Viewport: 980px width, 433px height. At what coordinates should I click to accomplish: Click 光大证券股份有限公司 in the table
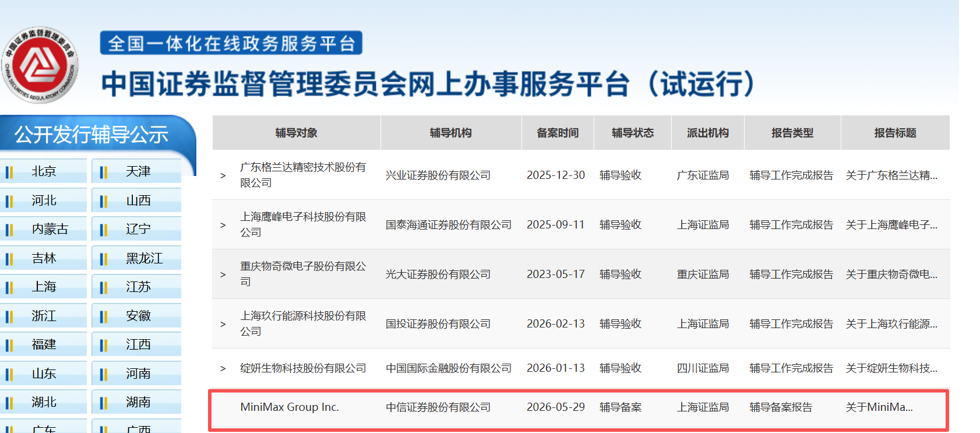coord(438,274)
